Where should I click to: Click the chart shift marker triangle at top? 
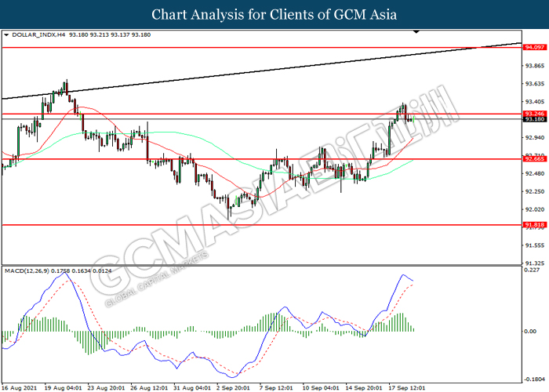click(416, 32)
